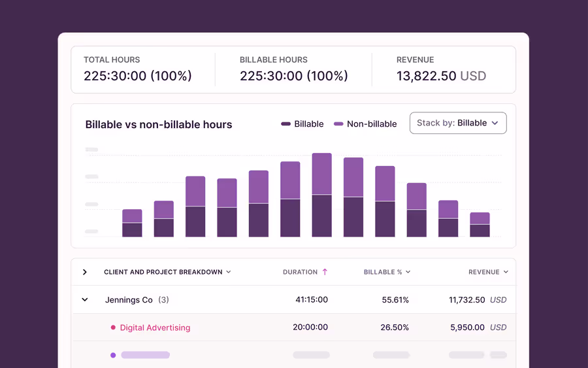Toggle Non-billable series in chart legend
The width and height of the screenshot is (588, 368).
(x=365, y=124)
